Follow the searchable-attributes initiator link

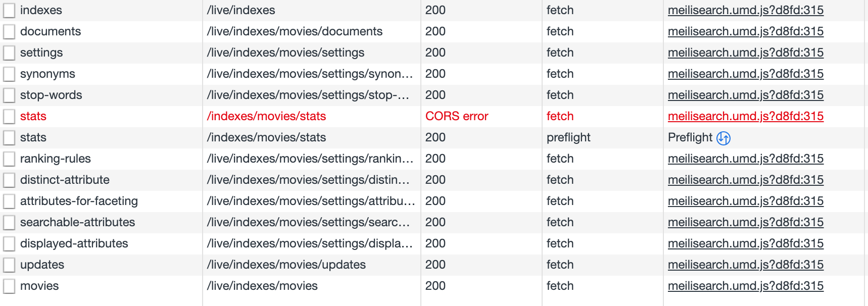pos(745,222)
